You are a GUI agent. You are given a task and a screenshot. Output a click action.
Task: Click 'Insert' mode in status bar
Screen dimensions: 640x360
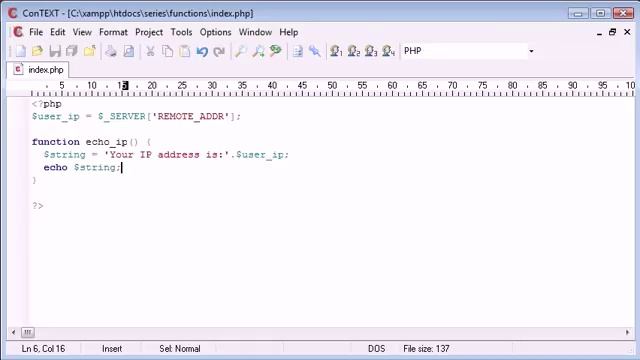pyautogui.click(x=112, y=349)
